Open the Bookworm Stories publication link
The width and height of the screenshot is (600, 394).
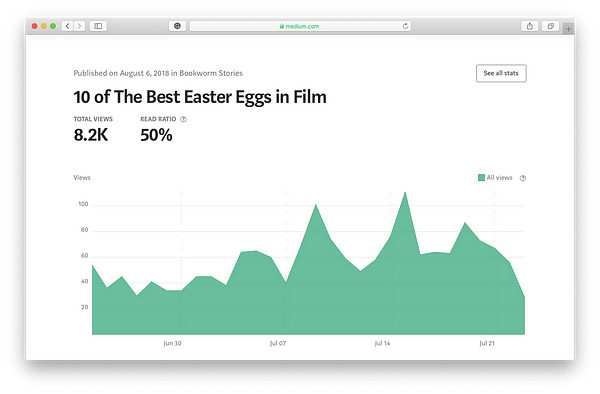pyautogui.click(x=211, y=73)
